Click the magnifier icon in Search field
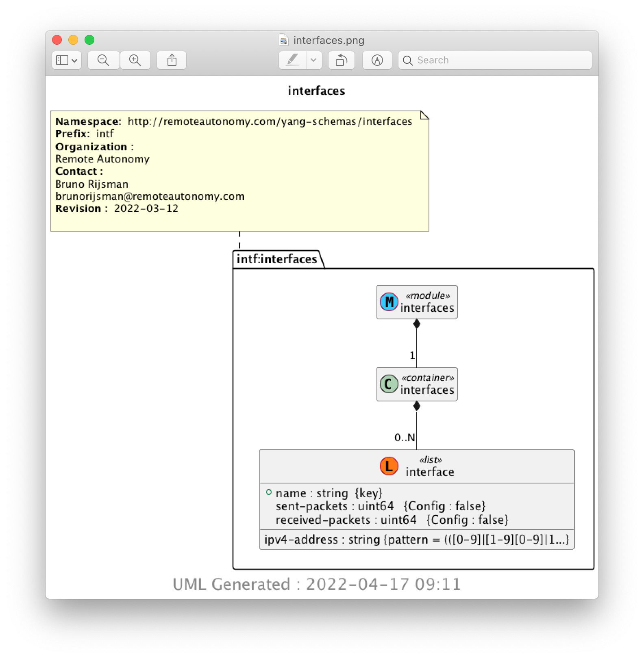 pyautogui.click(x=407, y=61)
